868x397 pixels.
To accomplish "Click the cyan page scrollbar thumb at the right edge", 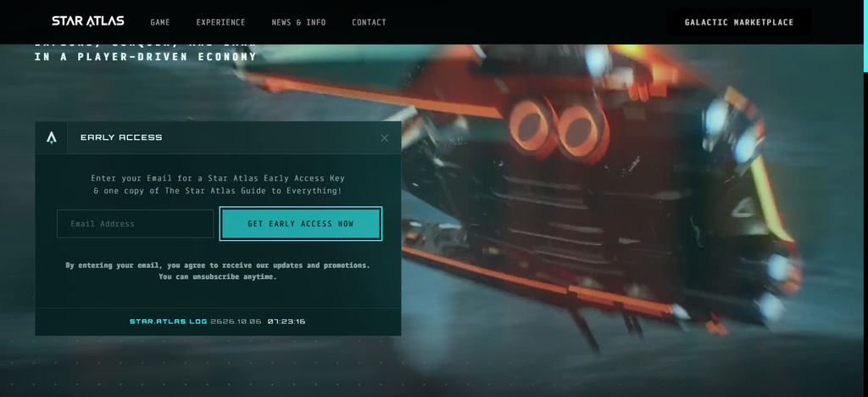I will [x=865, y=36].
